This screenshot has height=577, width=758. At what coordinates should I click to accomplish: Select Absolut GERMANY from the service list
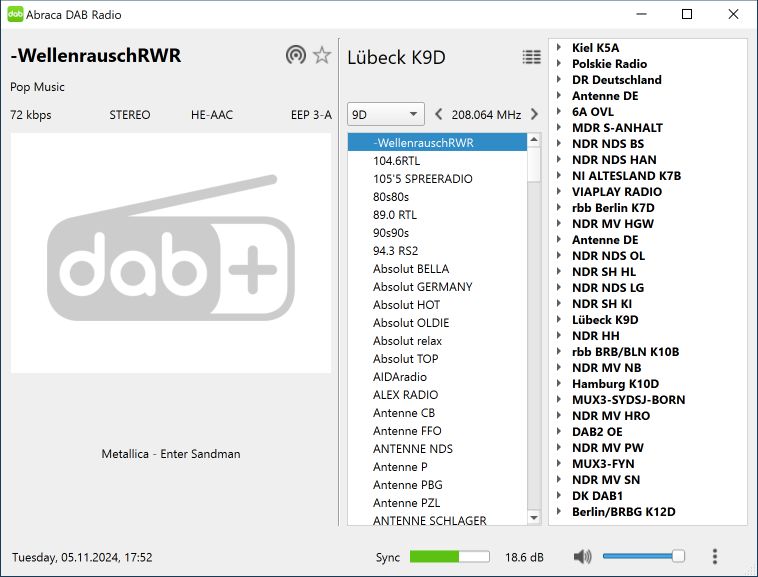click(422, 287)
